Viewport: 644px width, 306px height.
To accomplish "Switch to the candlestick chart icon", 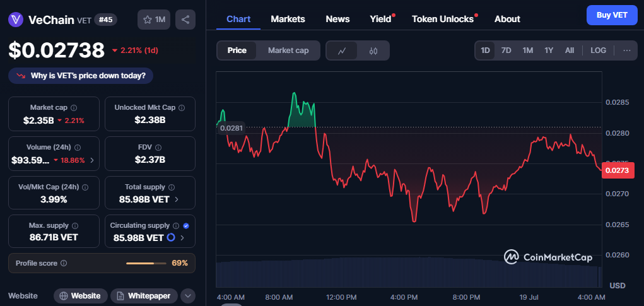I will point(373,50).
